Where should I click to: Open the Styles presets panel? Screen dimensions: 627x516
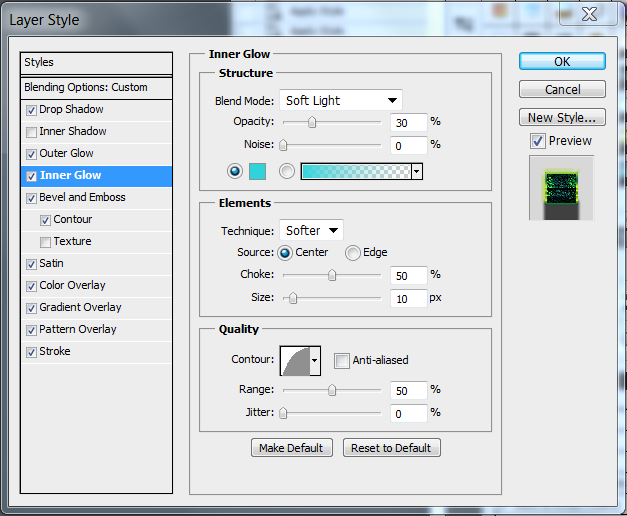[x=96, y=63]
